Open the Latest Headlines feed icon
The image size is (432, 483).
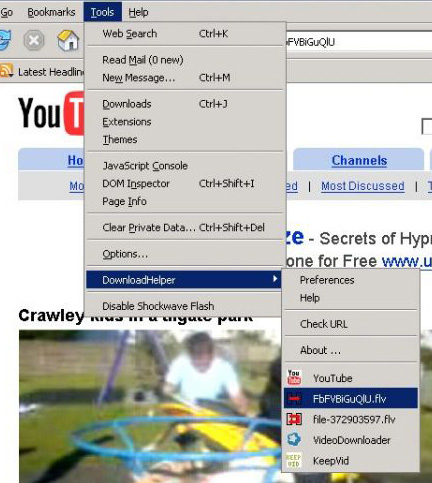(7, 71)
